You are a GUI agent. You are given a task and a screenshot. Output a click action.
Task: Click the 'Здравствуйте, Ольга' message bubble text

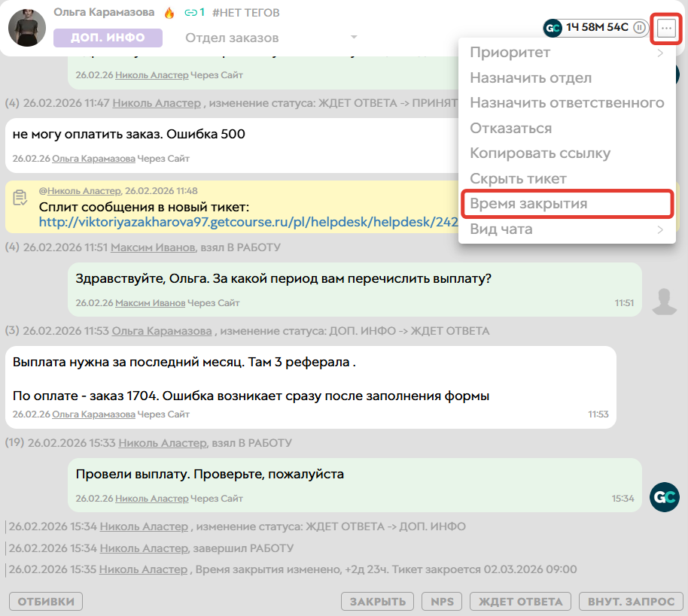[284, 279]
